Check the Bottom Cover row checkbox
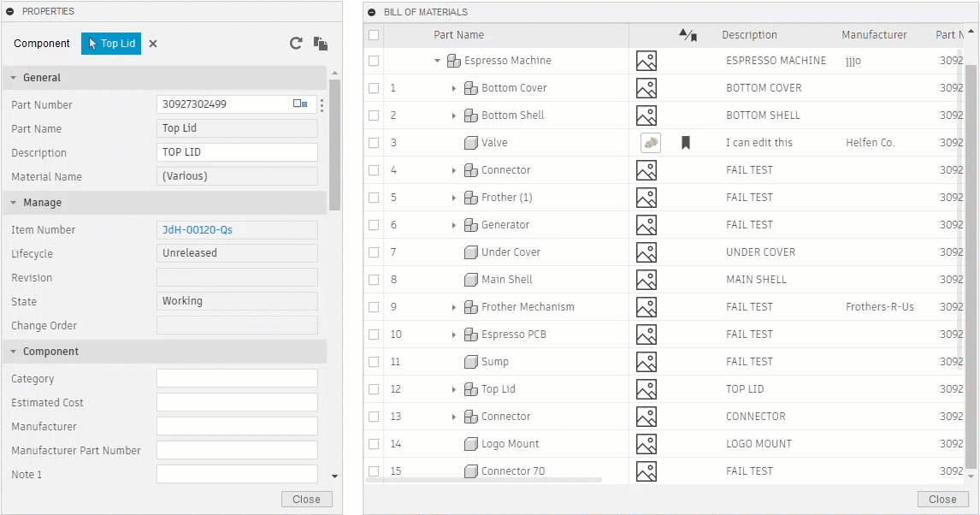 click(x=374, y=88)
